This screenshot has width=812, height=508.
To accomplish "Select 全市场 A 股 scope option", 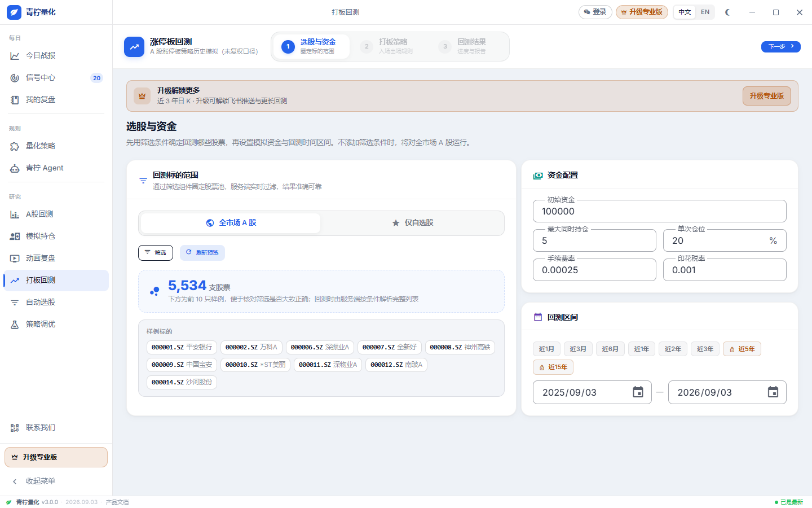I will point(231,223).
